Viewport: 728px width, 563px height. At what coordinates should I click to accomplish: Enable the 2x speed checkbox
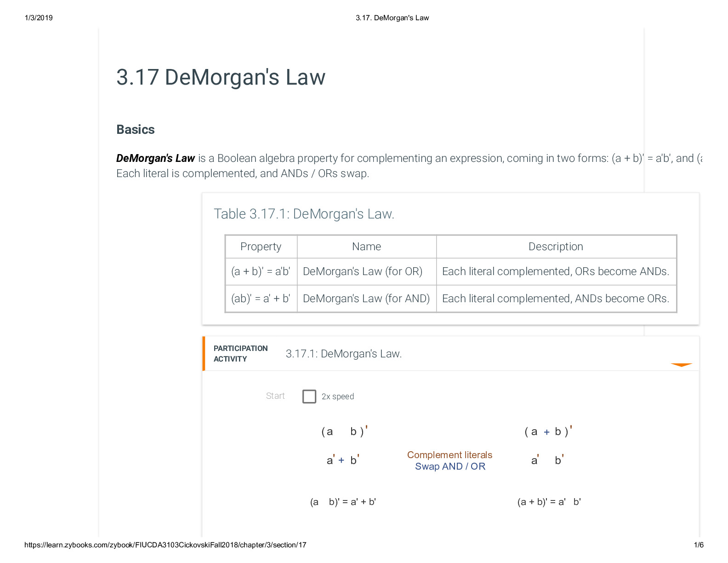click(309, 396)
